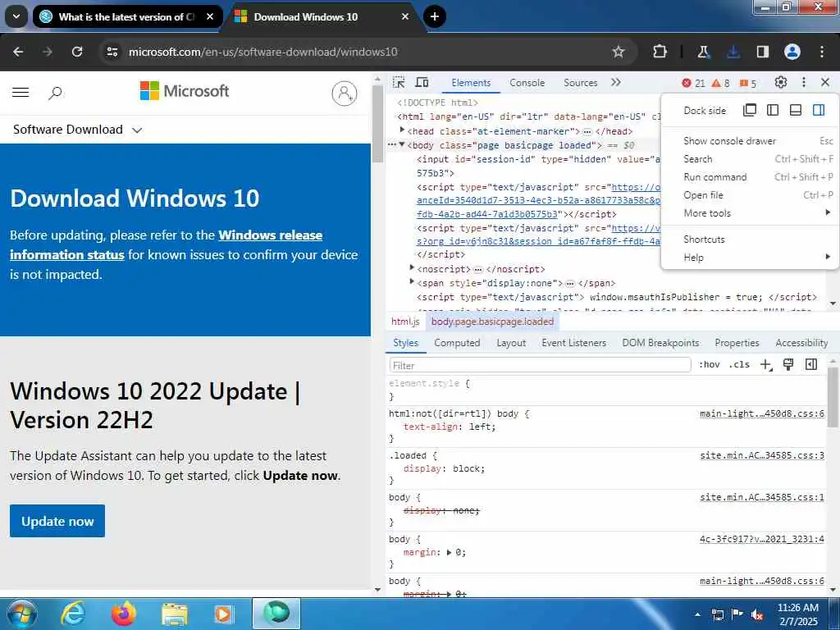Show more DevTools tabs chevron

point(615,83)
